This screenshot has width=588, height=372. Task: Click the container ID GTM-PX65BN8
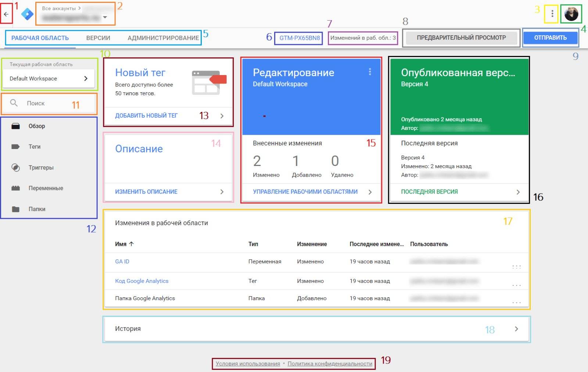[300, 38]
